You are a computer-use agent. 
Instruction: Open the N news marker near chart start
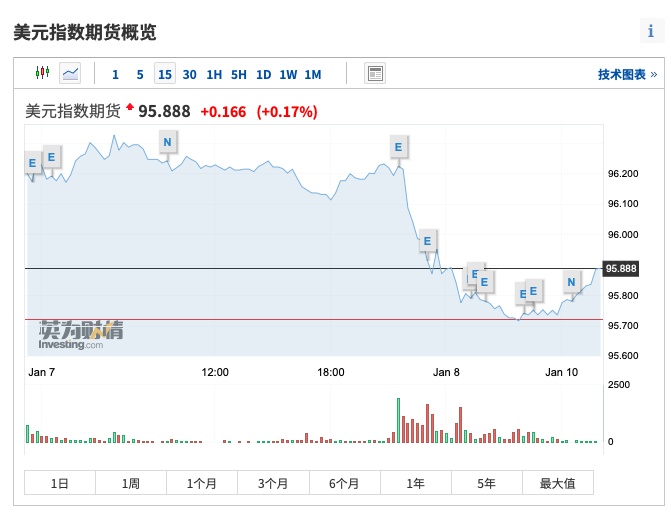coord(167,142)
